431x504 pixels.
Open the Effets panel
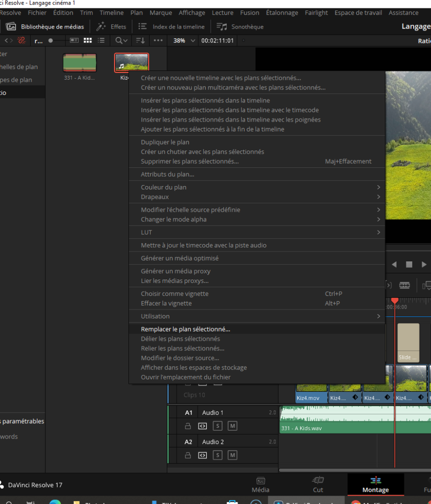point(112,27)
